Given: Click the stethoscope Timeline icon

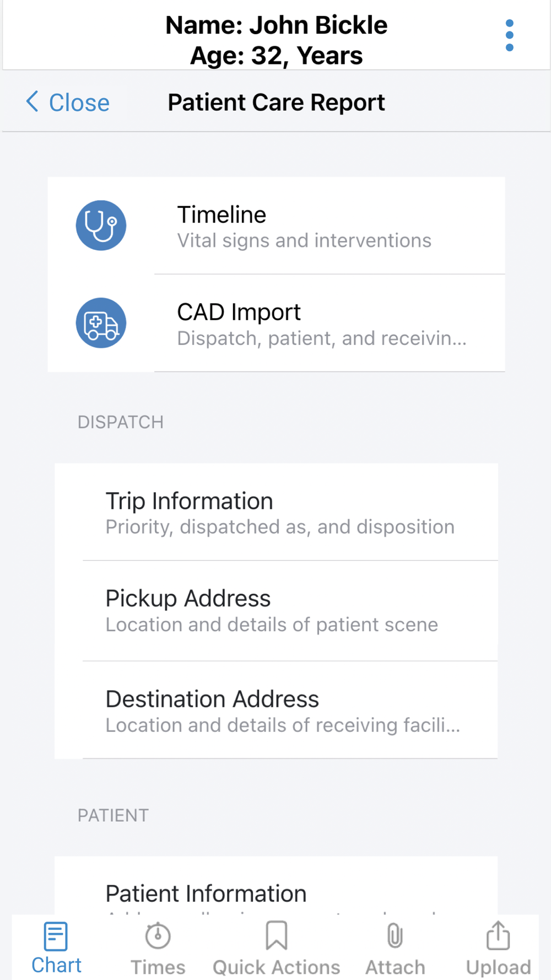Looking at the screenshot, I should 101,225.
